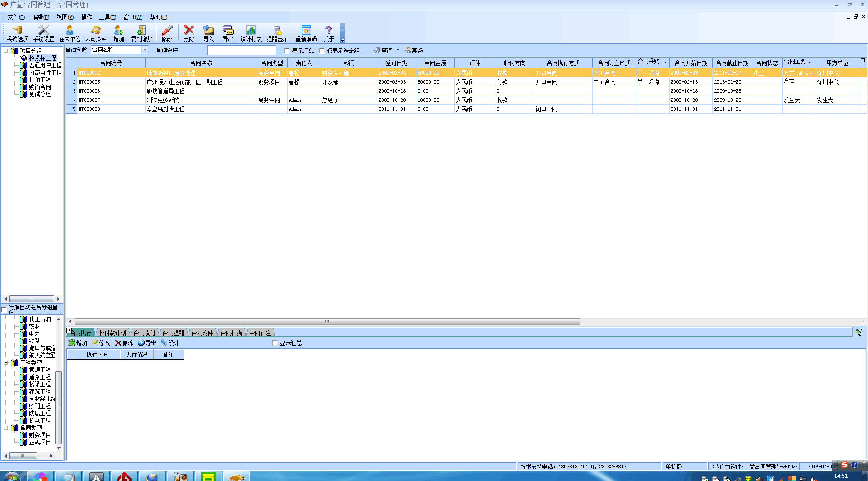Click the icon at the tab strip's right end
This screenshot has height=481, width=868.
point(859,333)
